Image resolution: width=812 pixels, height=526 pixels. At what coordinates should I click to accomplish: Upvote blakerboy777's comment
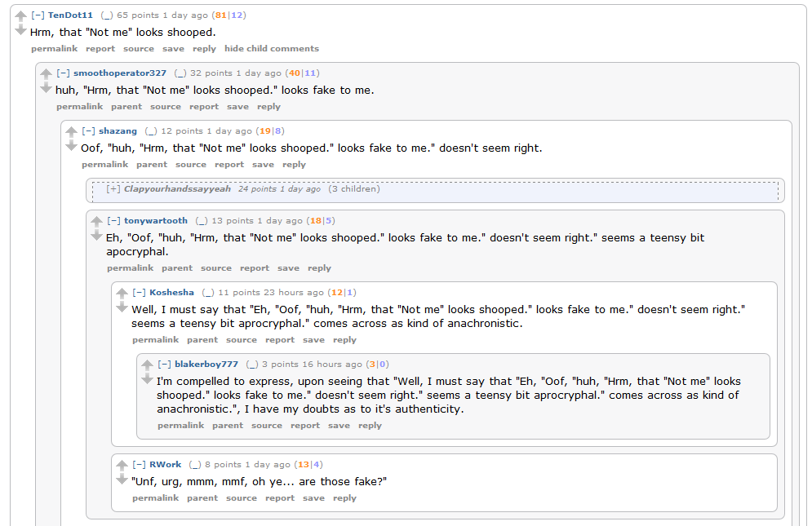tap(148, 365)
